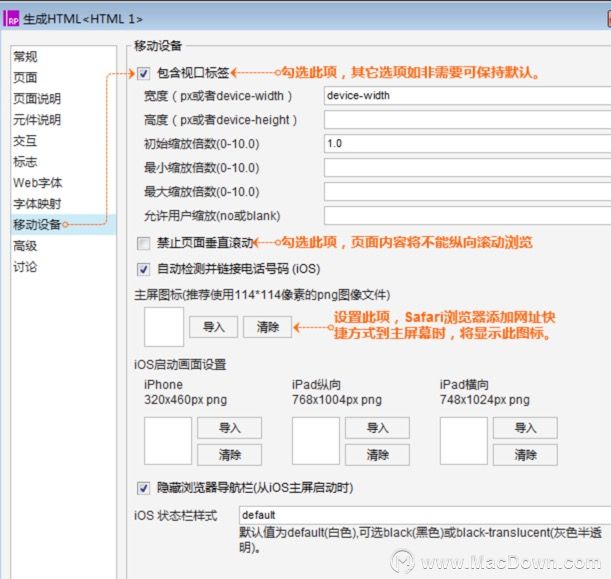
Task: Click the iPad纵向 splash preview box
Action: coord(316,441)
